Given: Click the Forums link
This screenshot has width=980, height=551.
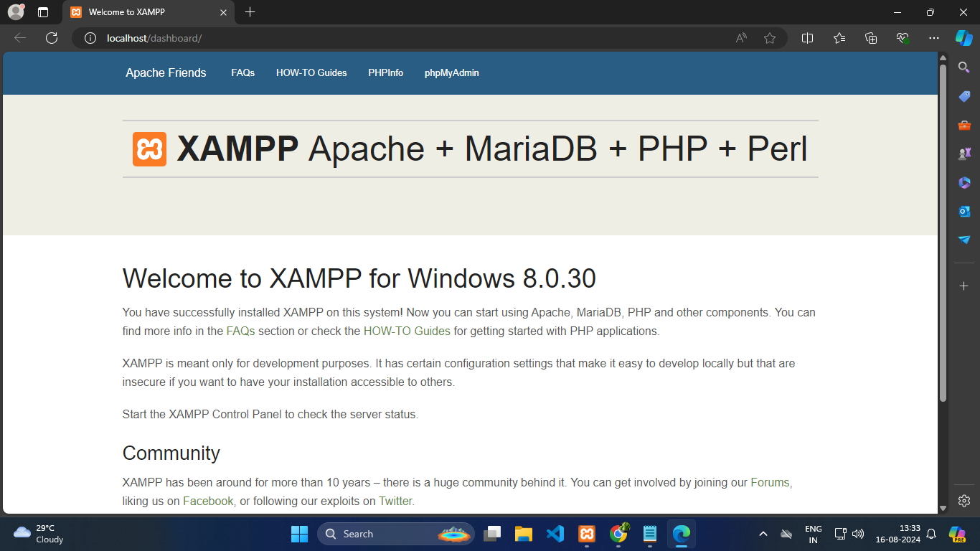Looking at the screenshot, I should [x=770, y=483].
